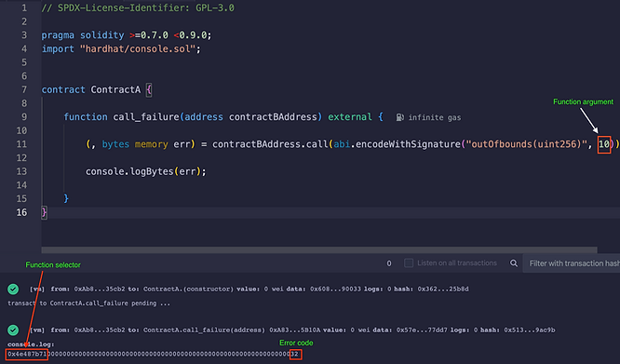This screenshot has height=364, width=620.
Task: Click the "outOfbounds(uint256)" signature string
Action: click(x=527, y=144)
